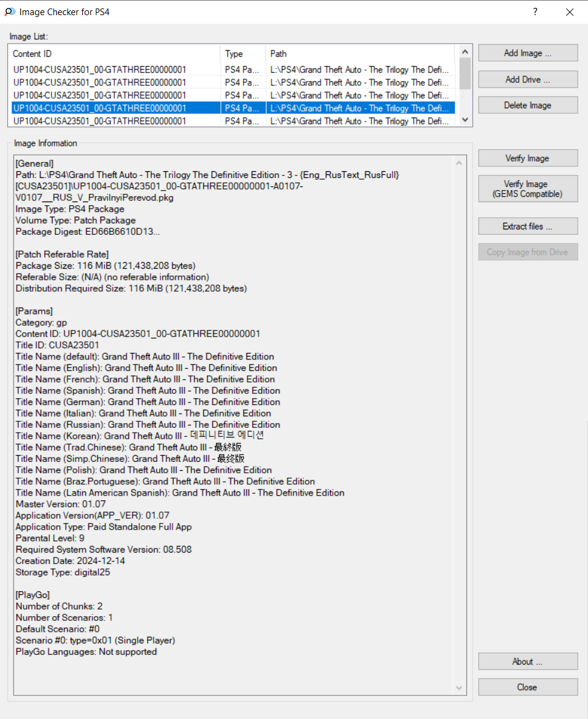Click 'Package Size: 116 MiB' line
Image resolution: width=588 pixels, height=719 pixels.
[x=105, y=266]
